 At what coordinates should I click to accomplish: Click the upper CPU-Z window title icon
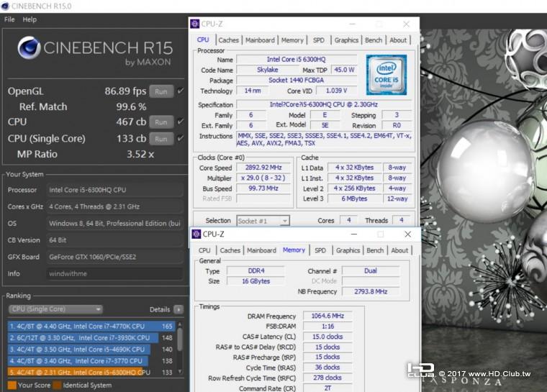point(195,24)
